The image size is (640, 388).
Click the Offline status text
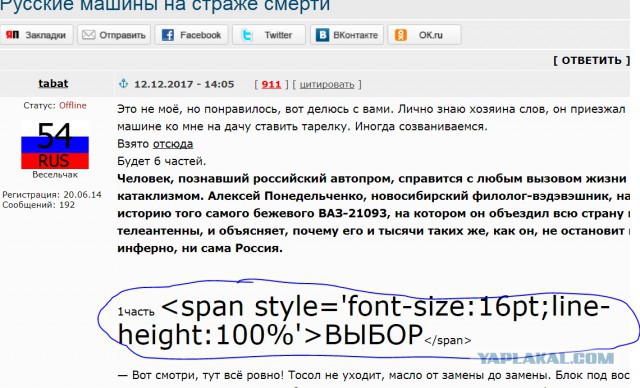point(73,105)
